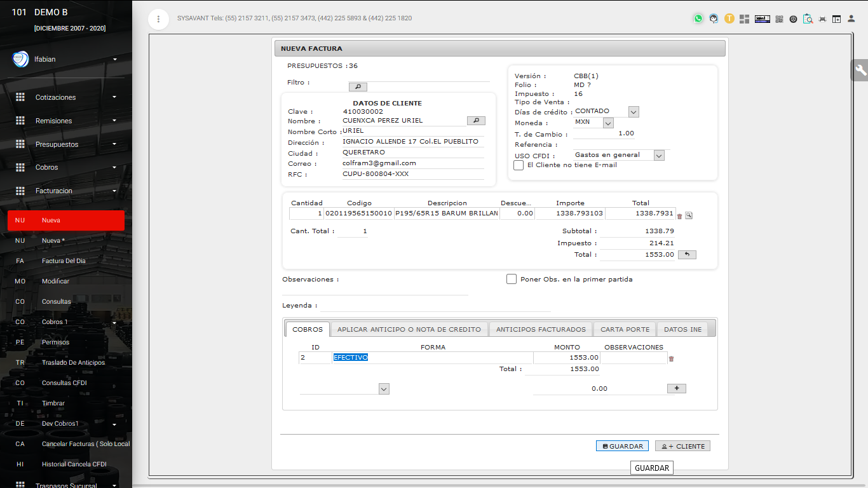Open the gray tiles dashboard icon

[x=745, y=19]
